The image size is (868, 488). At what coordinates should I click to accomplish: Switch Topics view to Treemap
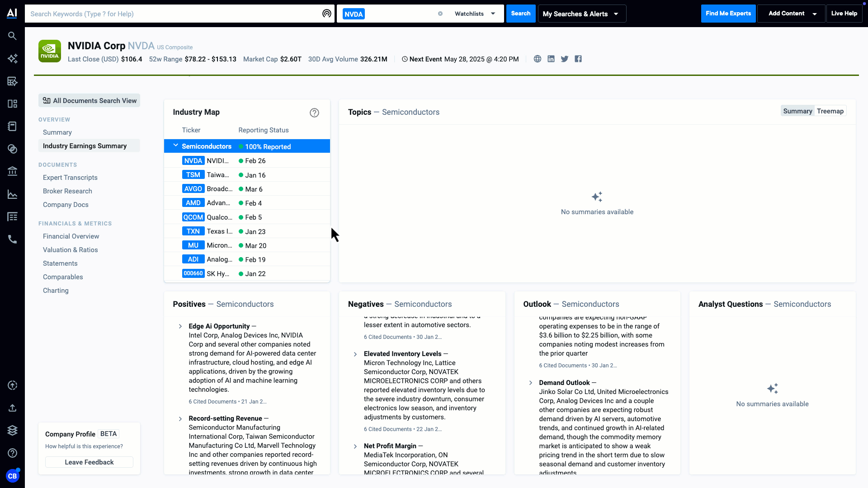[x=830, y=111]
